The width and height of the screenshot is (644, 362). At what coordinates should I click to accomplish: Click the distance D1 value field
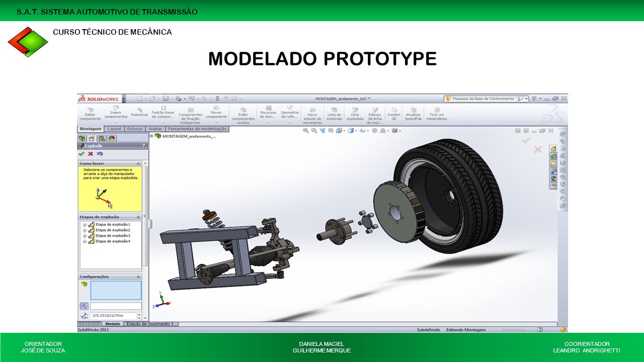[x=113, y=316]
